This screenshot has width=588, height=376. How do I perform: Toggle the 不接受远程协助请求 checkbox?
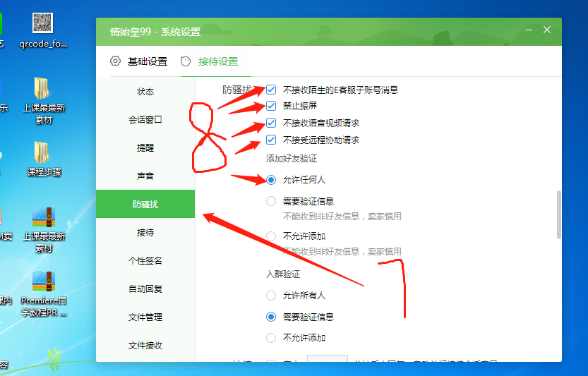[271, 140]
